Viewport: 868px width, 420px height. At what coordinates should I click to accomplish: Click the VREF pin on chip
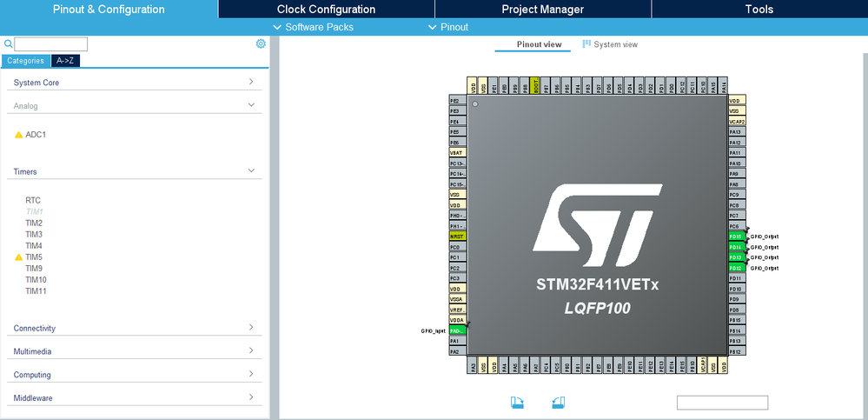tap(458, 310)
